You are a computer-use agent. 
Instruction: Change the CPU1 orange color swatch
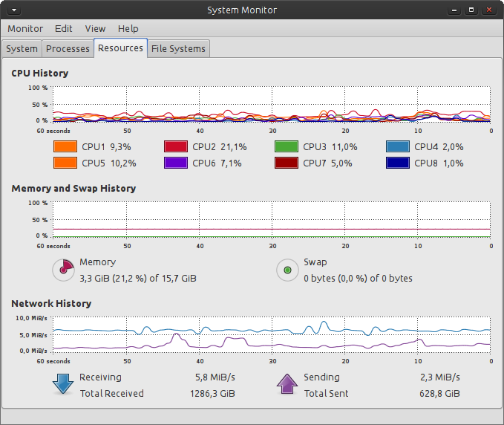[65, 147]
